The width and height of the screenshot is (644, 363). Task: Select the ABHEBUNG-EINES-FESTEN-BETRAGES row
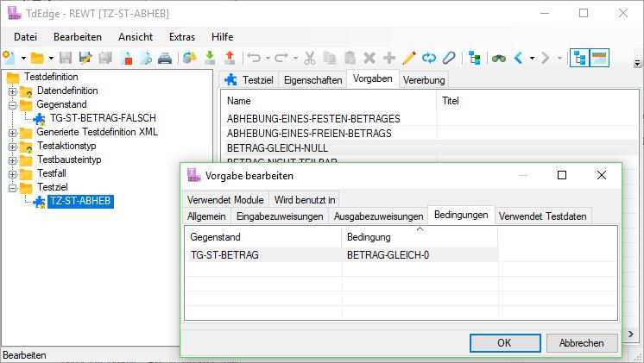313,118
